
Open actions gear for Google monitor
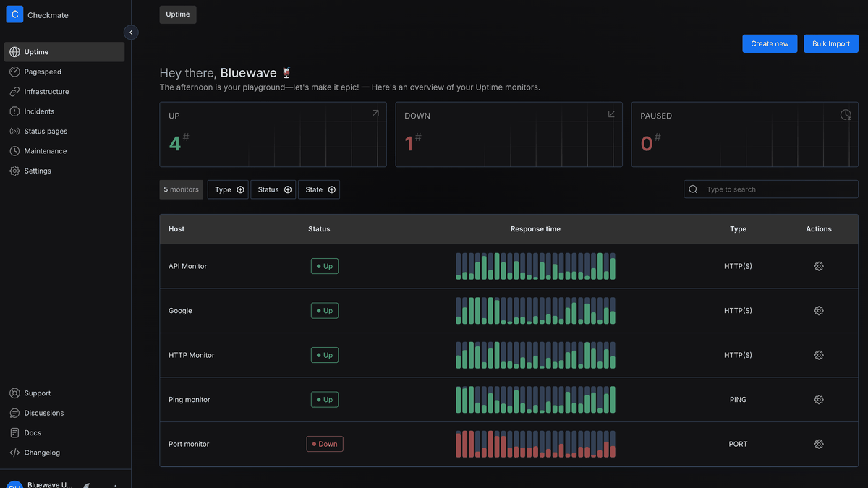point(819,311)
